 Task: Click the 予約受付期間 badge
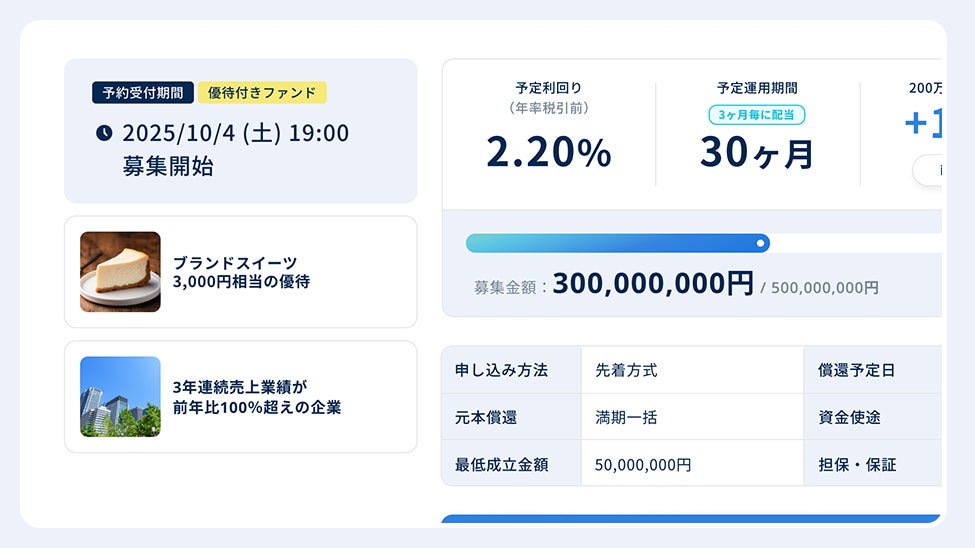143,93
